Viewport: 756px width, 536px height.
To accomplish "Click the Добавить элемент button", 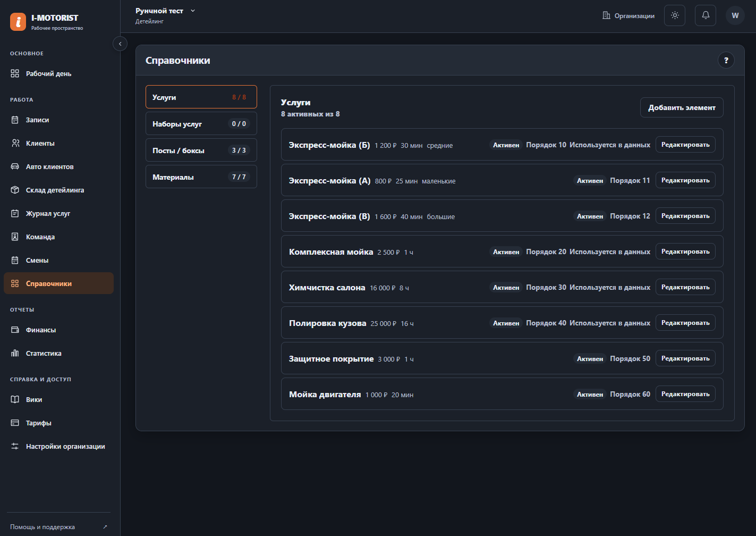I will coord(682,107).
